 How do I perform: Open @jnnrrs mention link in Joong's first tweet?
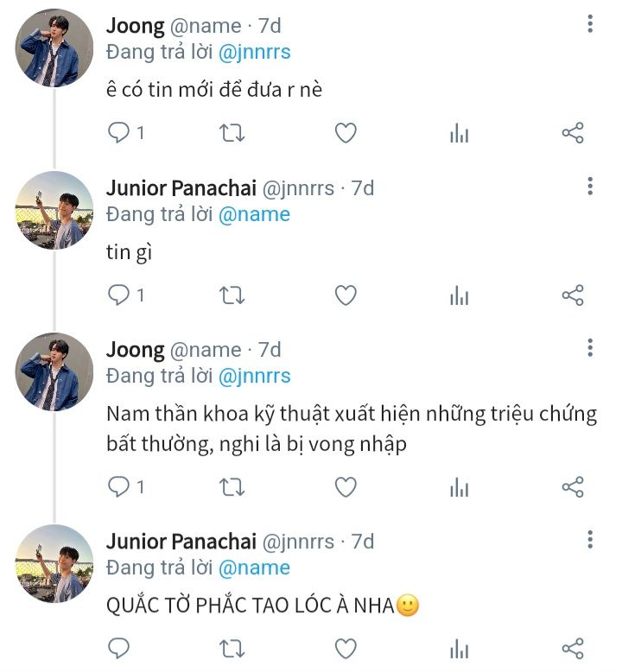(x=254, y=52)
